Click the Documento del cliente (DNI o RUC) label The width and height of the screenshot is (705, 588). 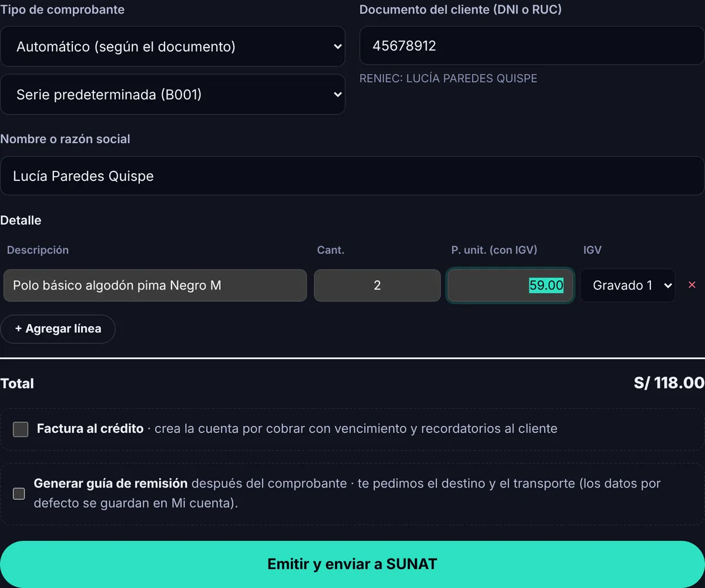[461, 10]
